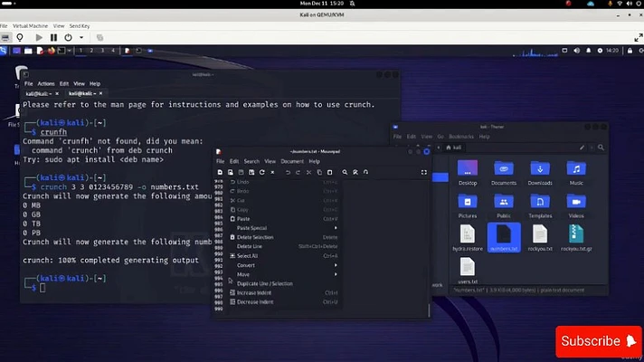Click the Reload icon in Mousepad toolbar
644x362 pixels.
262,172
